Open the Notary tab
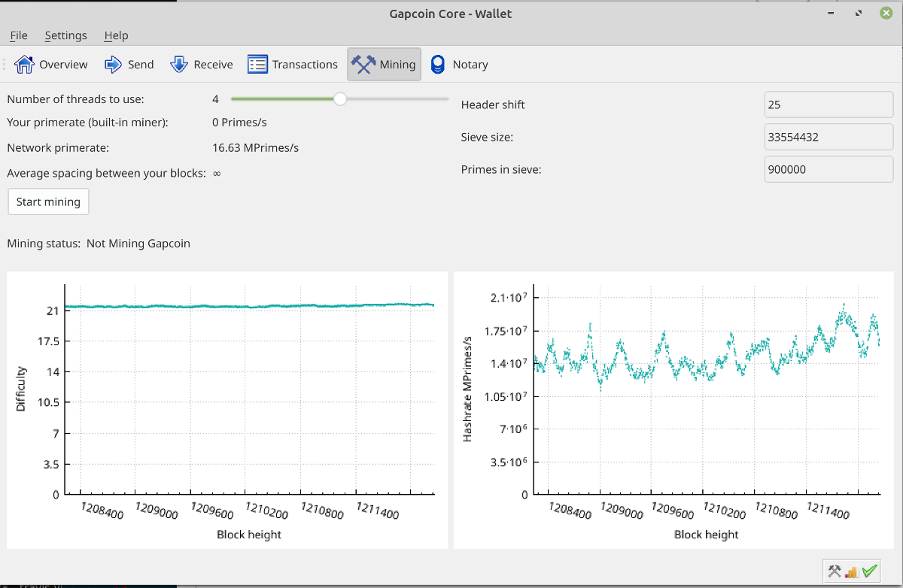The image size is (903, 588). tap(459, 65)
